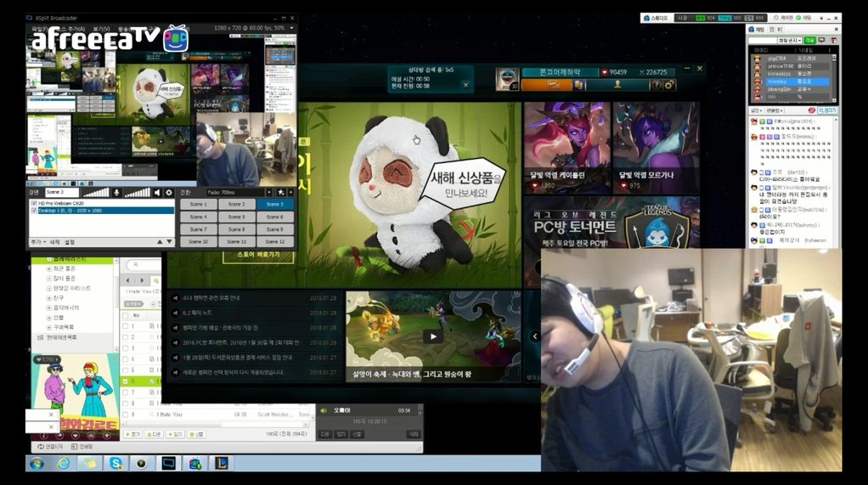Toggle Desktop 1 source checkbox
The image size is (868, 485).
coord(34,211)
